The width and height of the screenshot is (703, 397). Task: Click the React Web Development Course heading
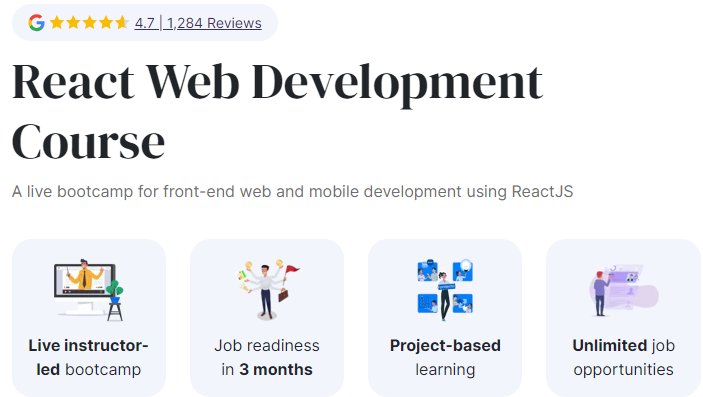(x=277, y=111)
